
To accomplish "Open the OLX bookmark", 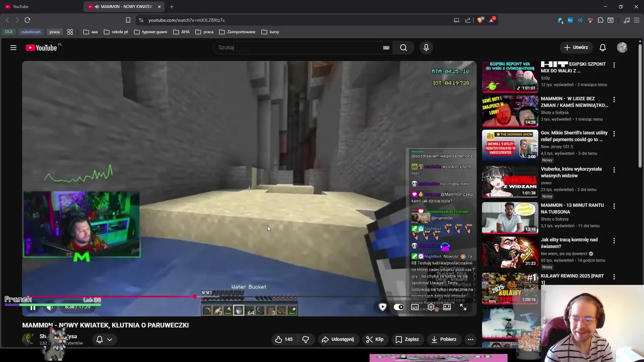I will click(9, 32).
